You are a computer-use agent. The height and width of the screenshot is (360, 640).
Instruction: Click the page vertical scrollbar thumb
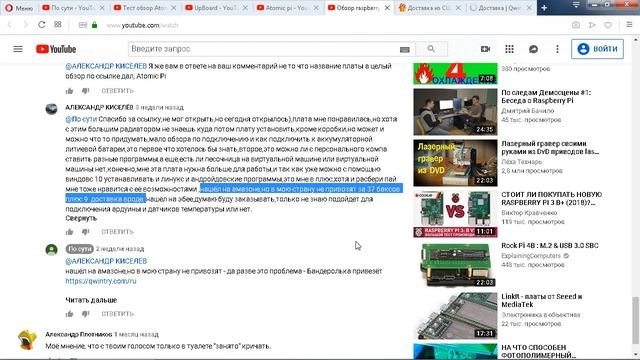point(635,320)
